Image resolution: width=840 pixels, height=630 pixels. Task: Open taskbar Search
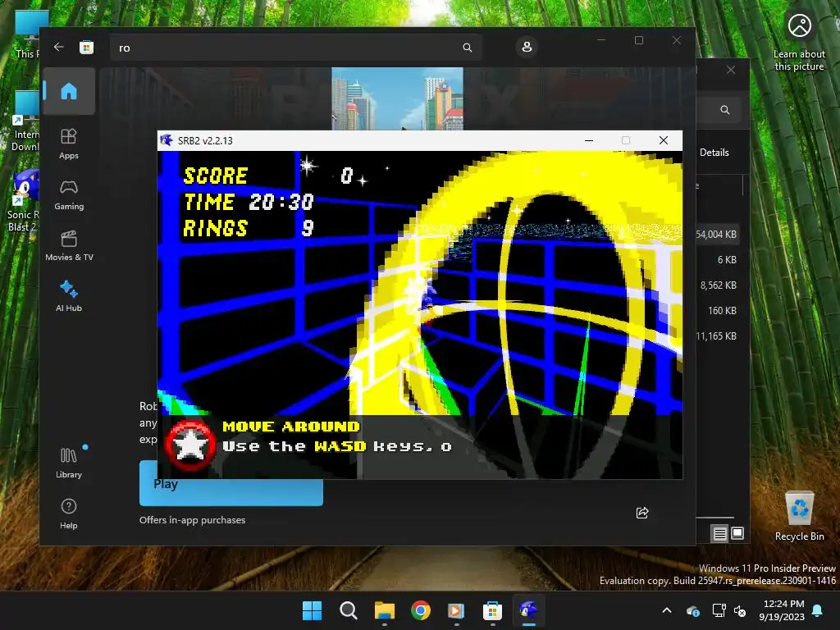click(x=348, y=610)
